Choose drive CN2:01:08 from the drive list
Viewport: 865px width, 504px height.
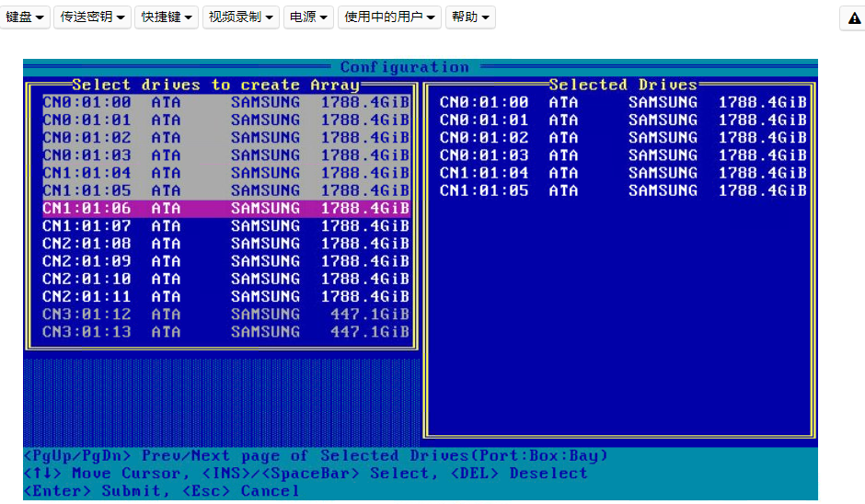pyautogui.click(x=225, y=244)
